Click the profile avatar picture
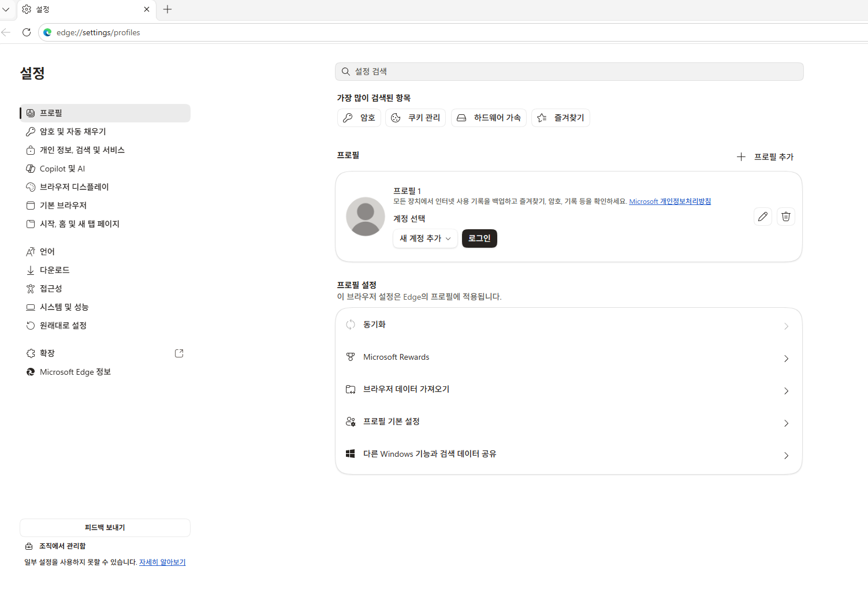 [x=366, y=217]
